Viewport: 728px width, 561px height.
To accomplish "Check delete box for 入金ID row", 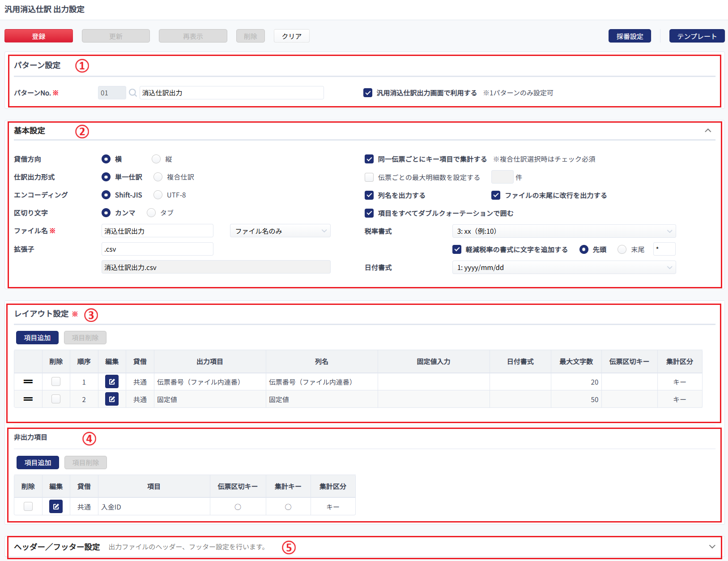I will pyautogui.click(x=28, y=507).
